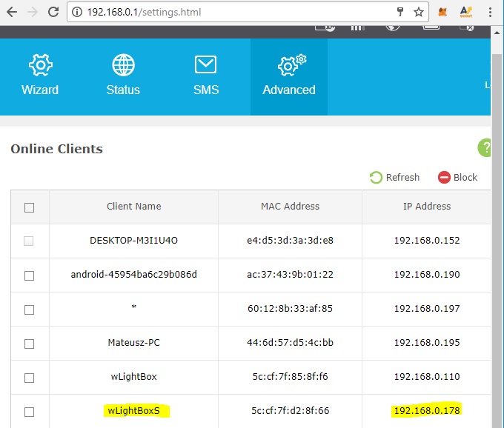The image size is (504, 428).
Task: Check the box beside wLightBoxS
Action: (30, 412)
